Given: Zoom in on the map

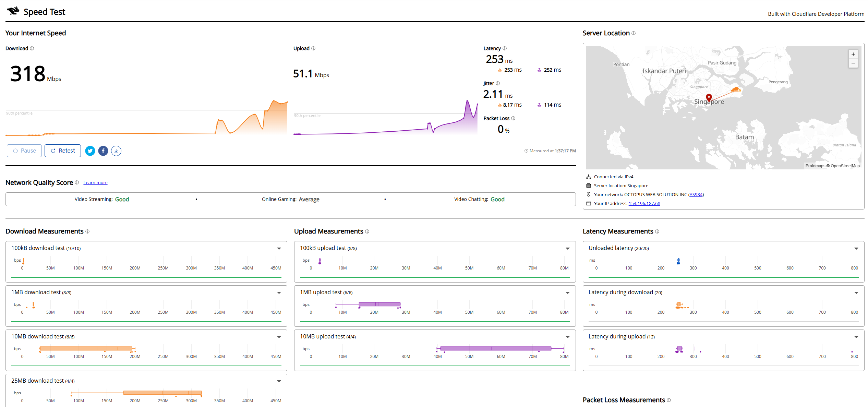Looking at the screenshot, I should (x=853, y=54).
